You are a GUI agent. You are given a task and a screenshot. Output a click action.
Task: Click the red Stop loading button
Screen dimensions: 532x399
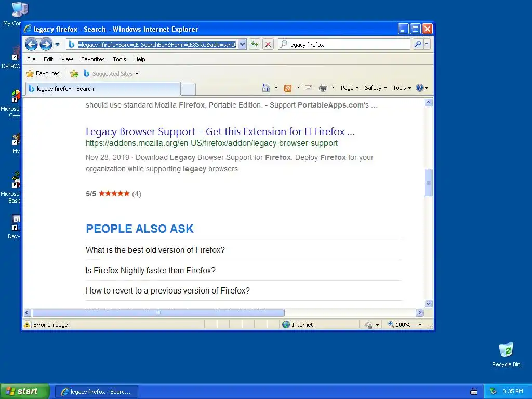pos(268,44)
